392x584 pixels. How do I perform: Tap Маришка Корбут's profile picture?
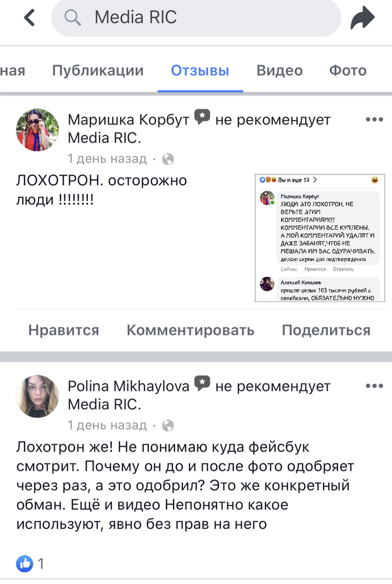tap(37, 130)
